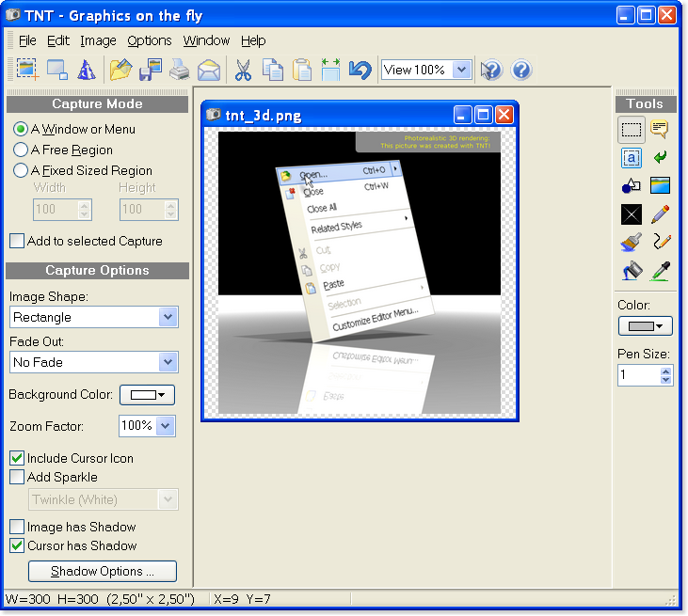Image resolution: width=688 pixels, height=616 pixels.
Task: Click the blue Undo arrow icon
Action: pos(360,70)
